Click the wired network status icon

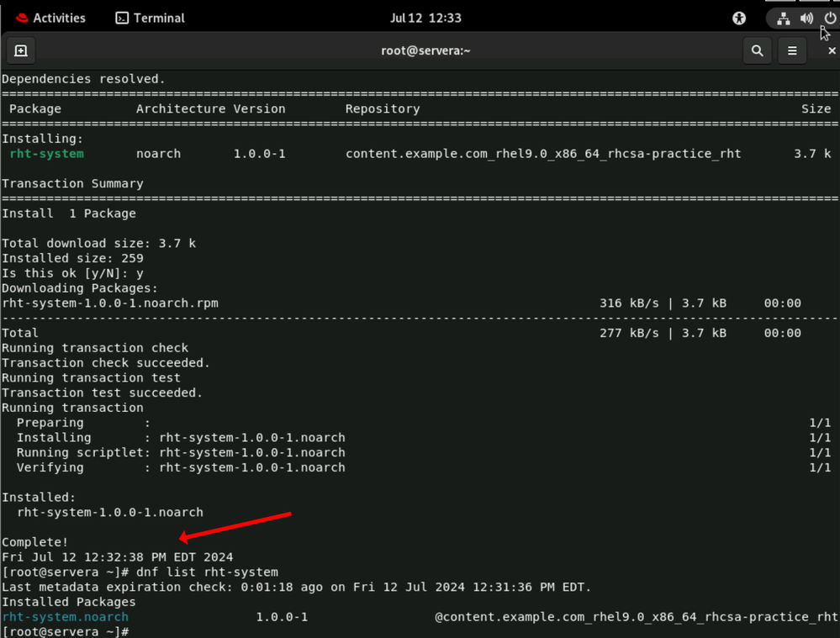783,18
